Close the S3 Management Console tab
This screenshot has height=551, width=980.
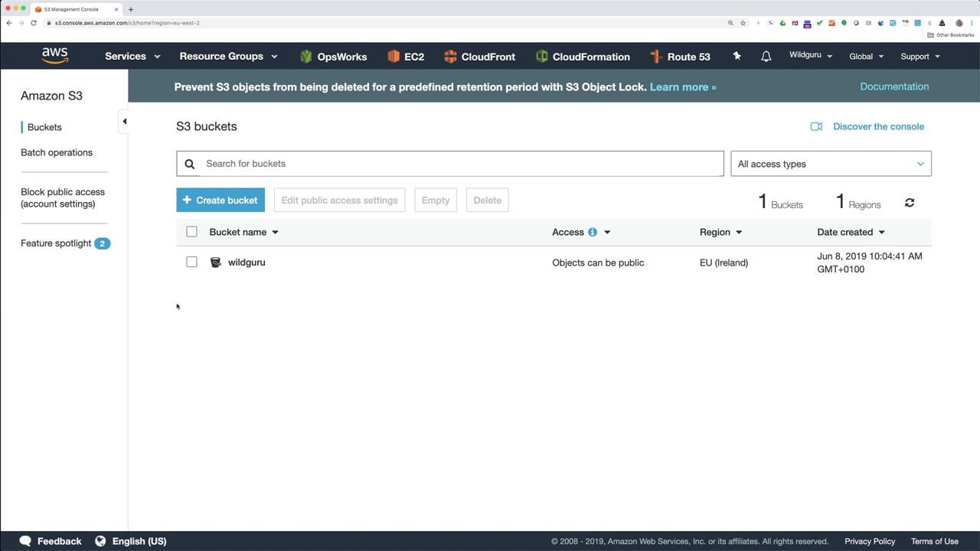click(x=116, y=9)
